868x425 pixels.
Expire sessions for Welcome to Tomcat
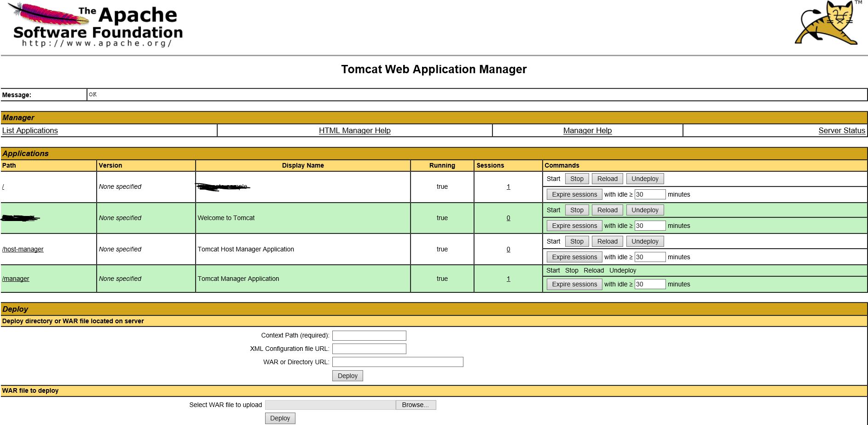(574, 226)
